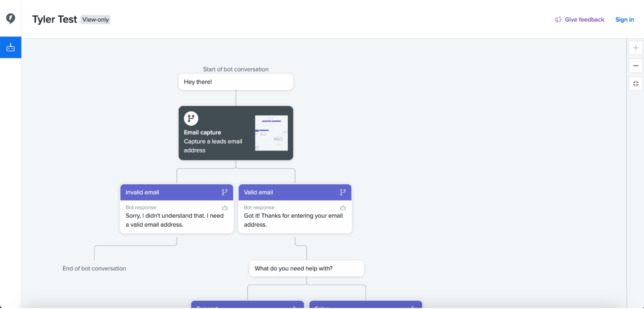This screenshot has height=309, width=644.
Task: Select the Invalid email header
Action: (x=177, y=192)
